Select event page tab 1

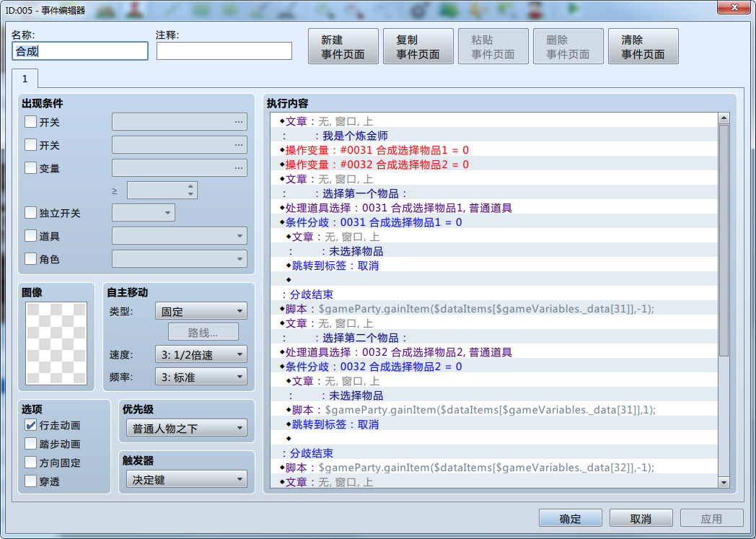tap(25, 79)
